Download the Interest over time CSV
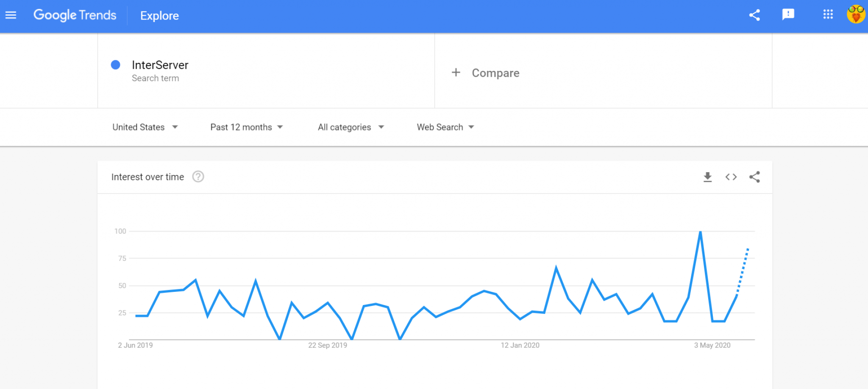This screenshot has height=389, width=868. tap(707, 177)
